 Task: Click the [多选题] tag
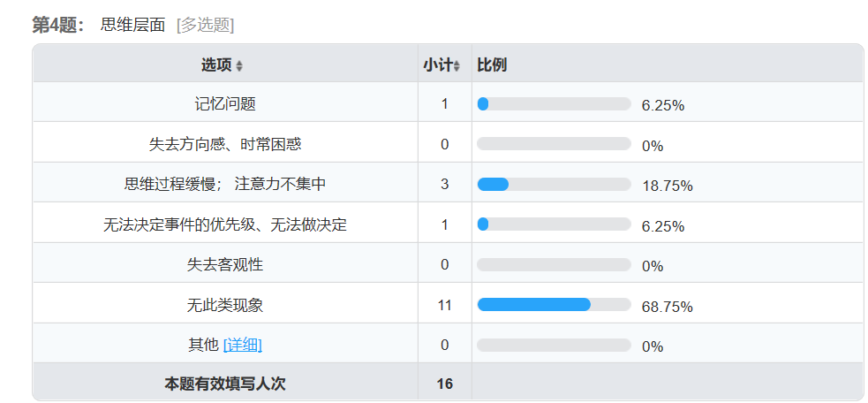[x=205, y=25]
